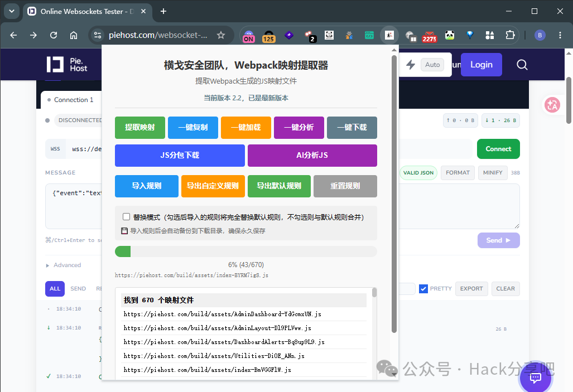Expand the Advanced section
Image resolution: width=573 pixels, height=392 pixels.
pyautogui.click(x=63, y=265)
